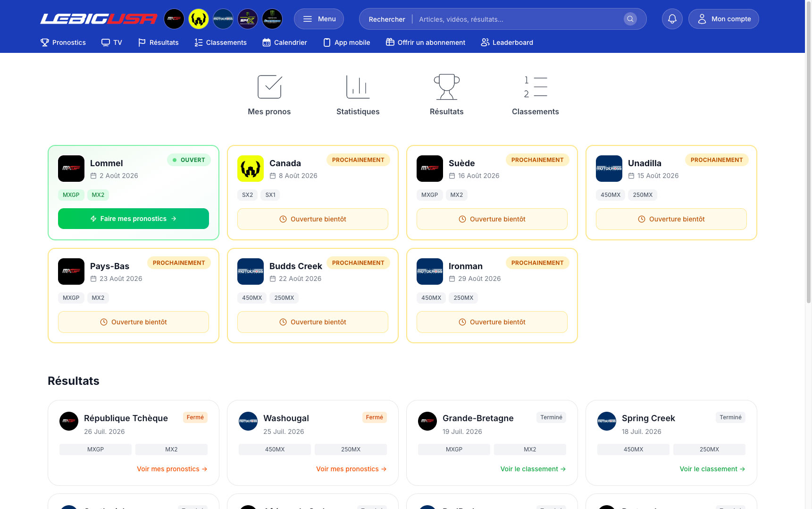The height and width of the screenshot is (509, 812).
Task: Click the Terminé badge on Spring Creek card
Action: [x=731, y=417]
